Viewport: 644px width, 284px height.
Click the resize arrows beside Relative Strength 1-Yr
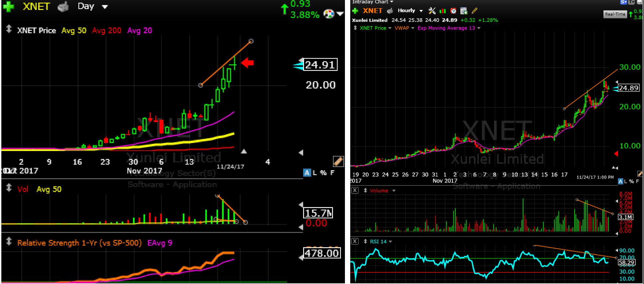pyautogui.click(x=9, y=242)
